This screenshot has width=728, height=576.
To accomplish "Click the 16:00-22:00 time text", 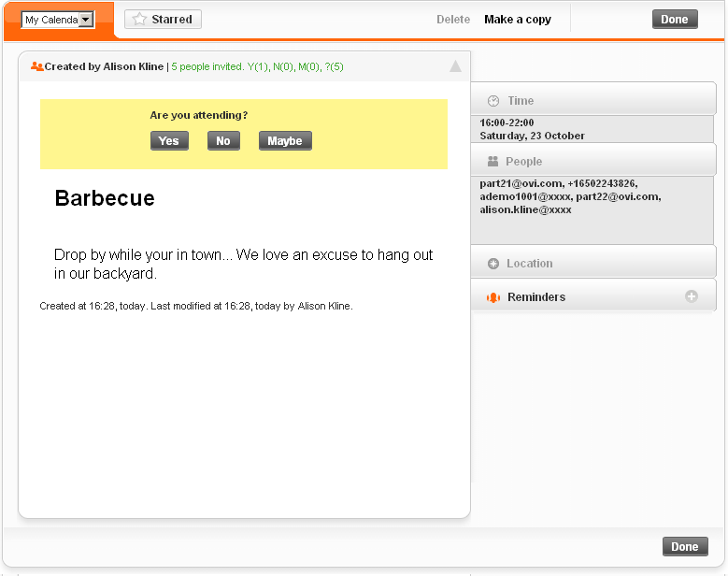I will pos(507,122).
